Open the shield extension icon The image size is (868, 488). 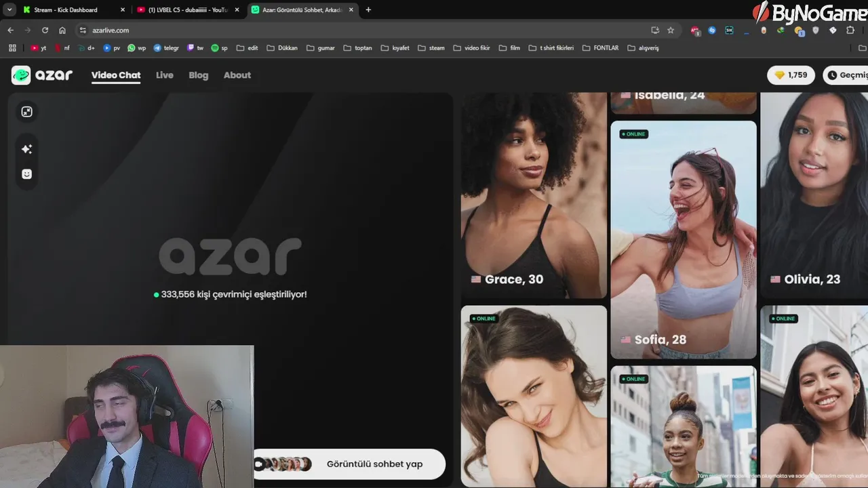pos(816,30)
